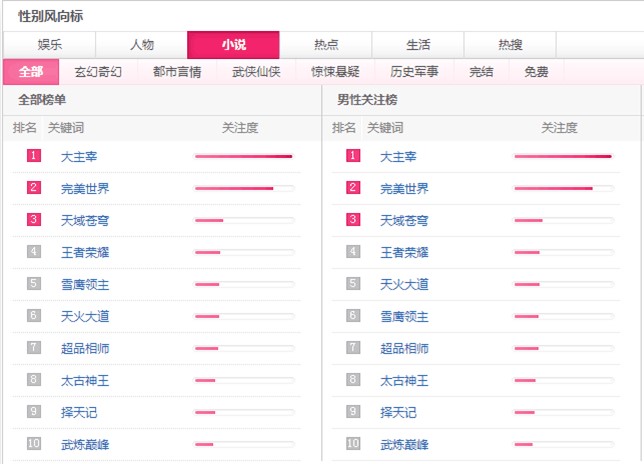Show 完结 novels

point(481,72)
